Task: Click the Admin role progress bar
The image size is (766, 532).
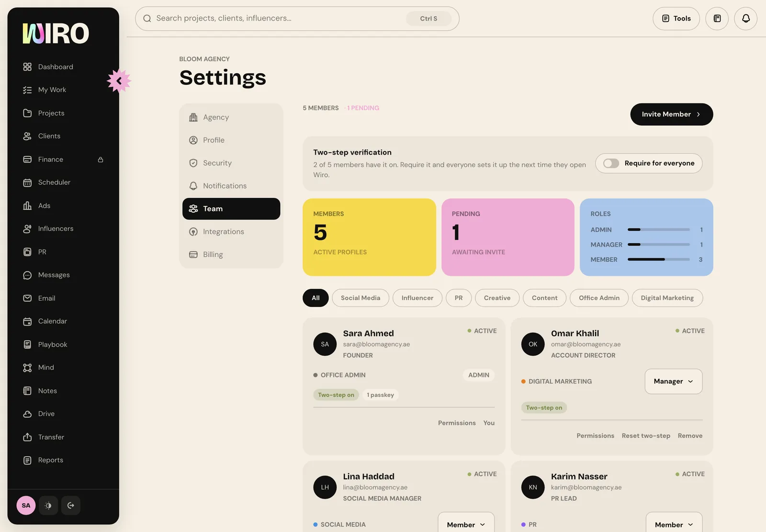Action: pos(659,230)
